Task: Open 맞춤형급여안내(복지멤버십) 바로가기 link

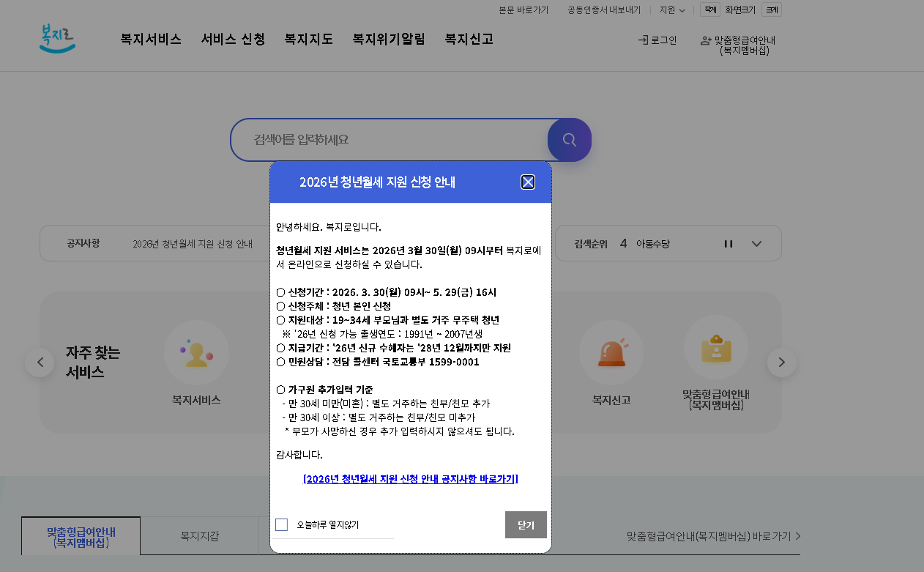Action: click(714, 536)
